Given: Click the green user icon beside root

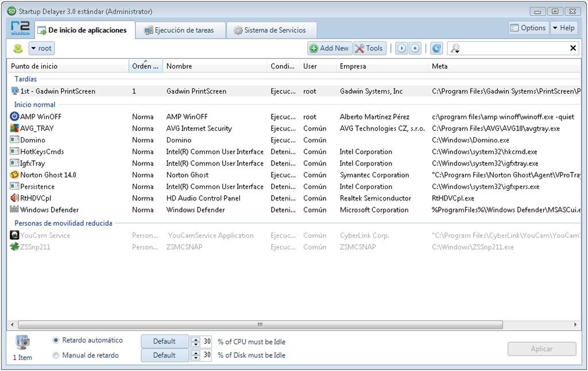Looking at the screenshot, I should (x=18, y=48).
